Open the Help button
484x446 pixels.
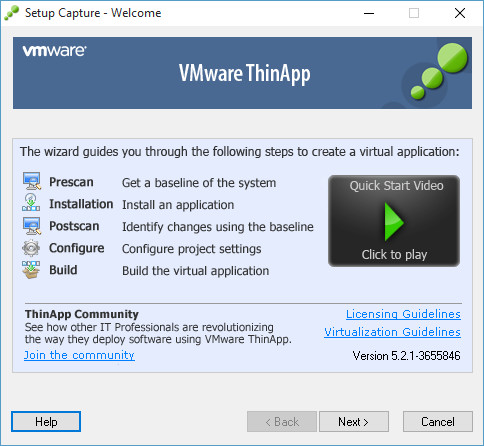pyautogui.click(x=46, y=422)
